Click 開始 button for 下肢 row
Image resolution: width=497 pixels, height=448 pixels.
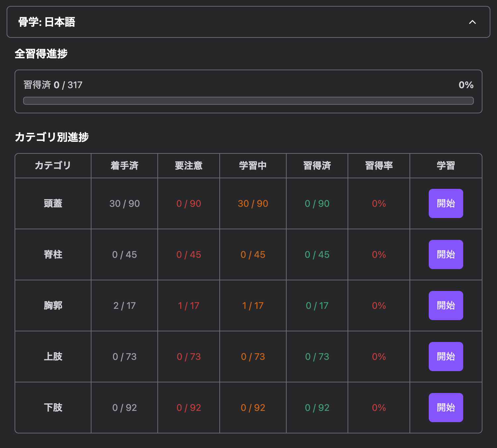pos(446,408)
